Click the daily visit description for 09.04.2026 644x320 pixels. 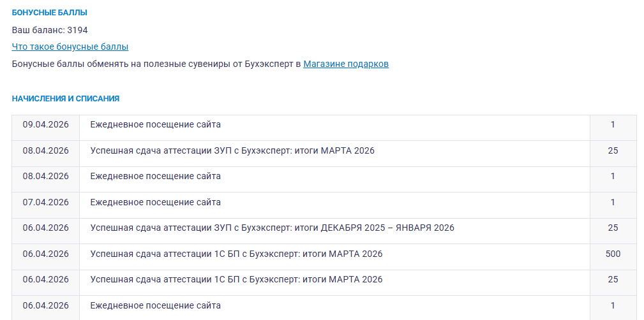tap(156, 124)
